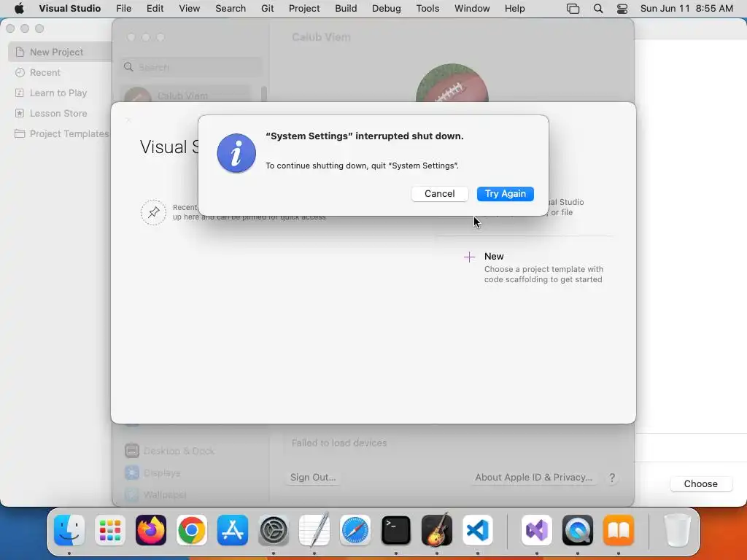Open the Project menu

(x=304, y=9)
